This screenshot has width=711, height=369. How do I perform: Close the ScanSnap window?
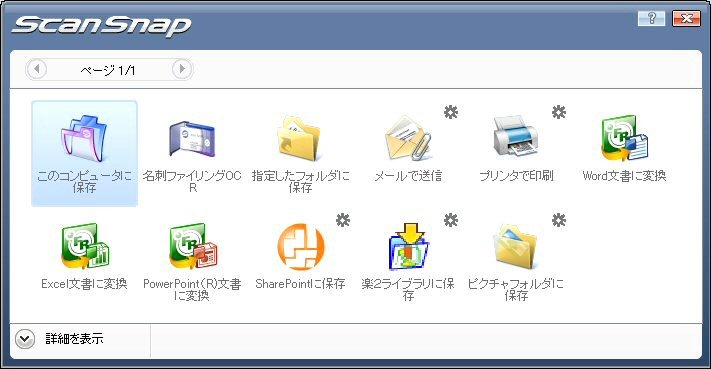point(687,18)
